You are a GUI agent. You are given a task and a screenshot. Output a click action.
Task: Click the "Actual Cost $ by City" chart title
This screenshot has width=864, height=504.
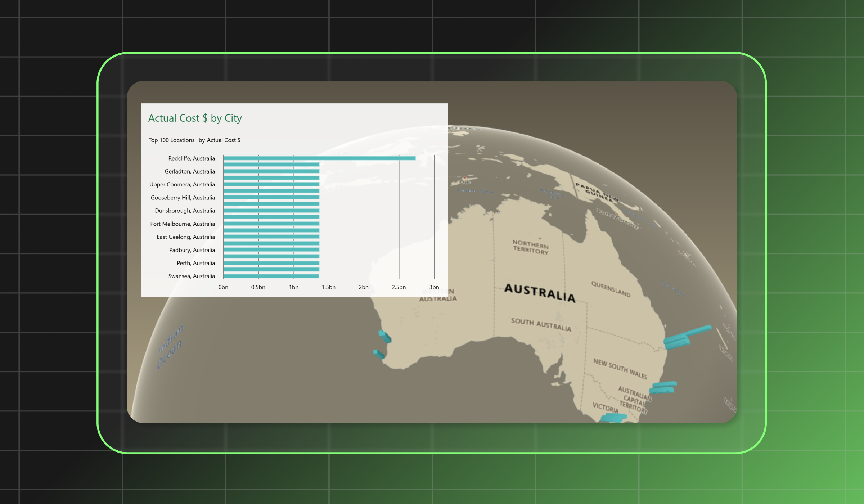pos(195,118)
